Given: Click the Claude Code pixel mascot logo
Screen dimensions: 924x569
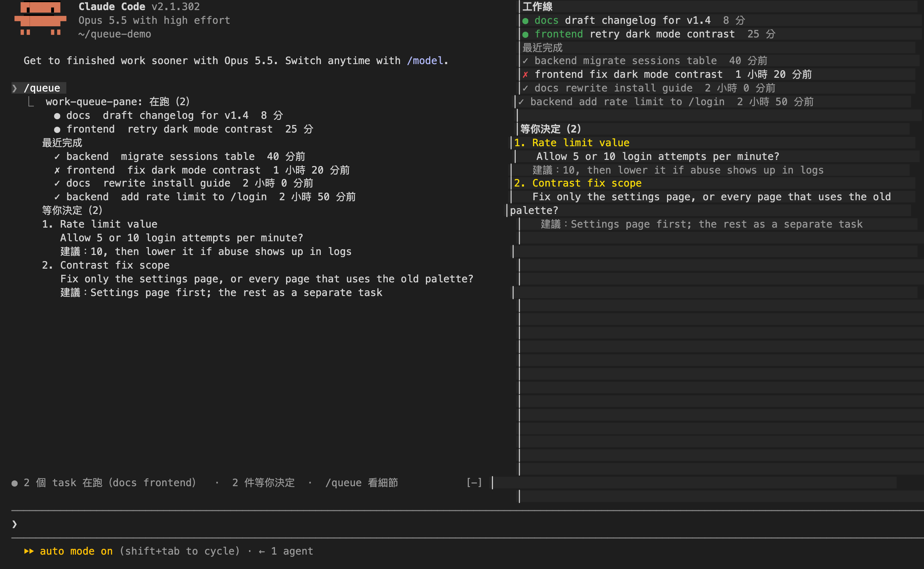Looking at the screenshot, I should point(40,18).
